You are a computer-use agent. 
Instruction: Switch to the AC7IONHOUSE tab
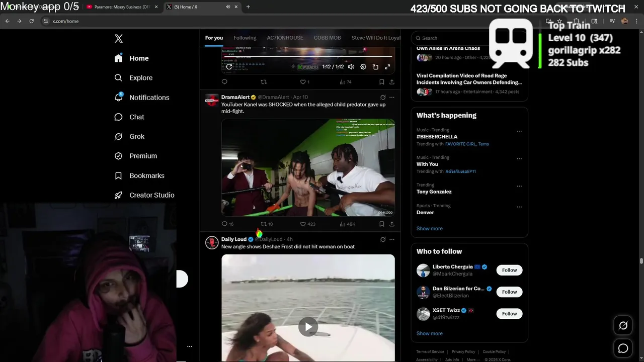tap(285, 38)
